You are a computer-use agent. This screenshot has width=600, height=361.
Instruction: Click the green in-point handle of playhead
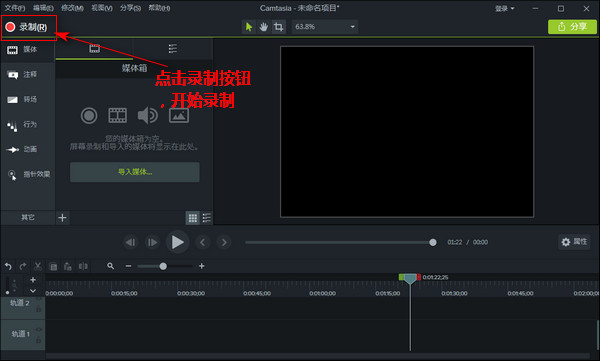(x=401, y=277)
